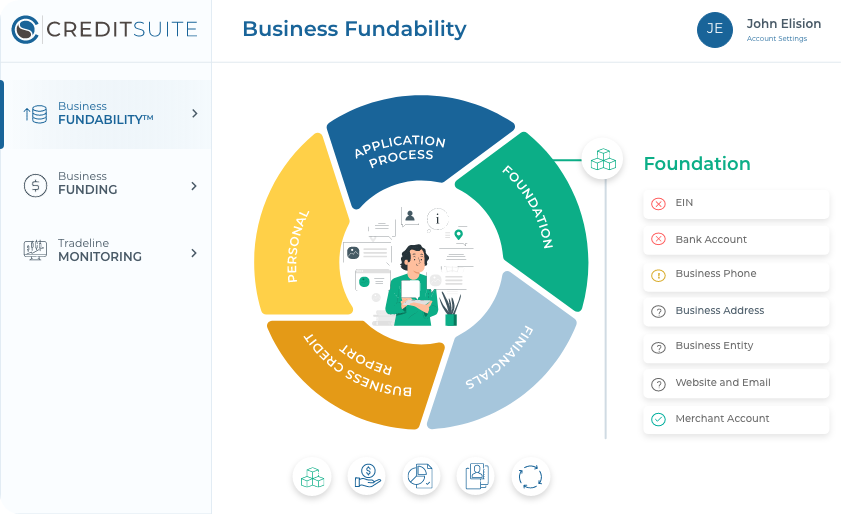This screenshot has width=844, height=514.
Task: Click the foundation cubes icon in bottom row
Action: pos(312,477)
